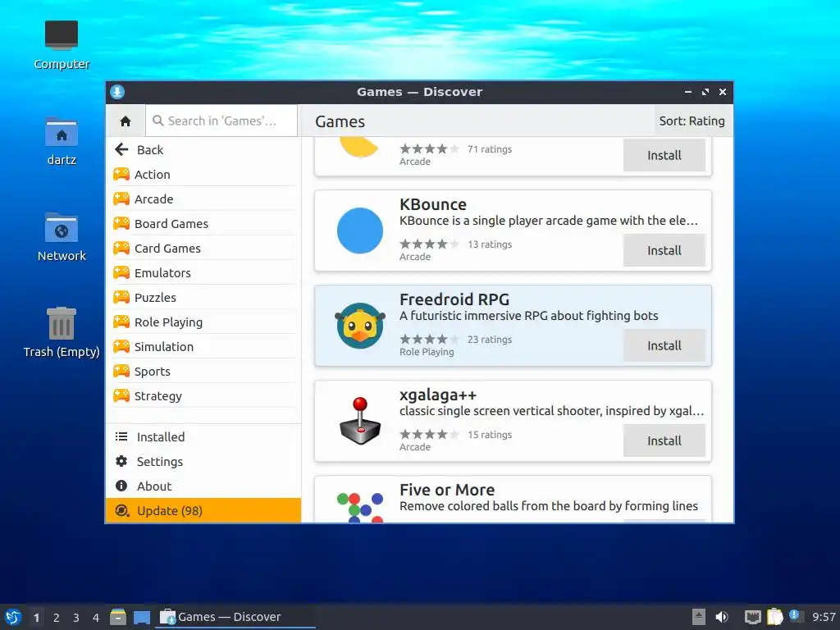Open the xgalaga++ title
The height and width of the screenshot is (630, 840).
(438, 395)
